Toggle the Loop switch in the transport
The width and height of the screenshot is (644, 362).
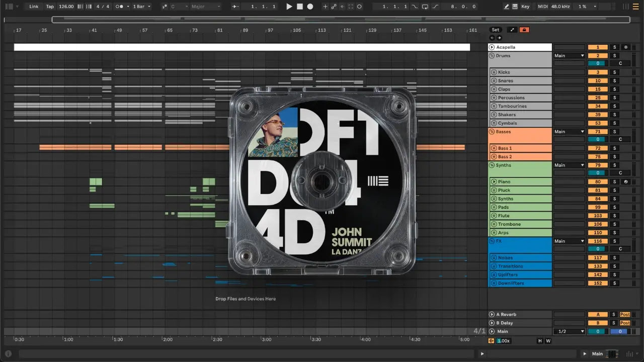pos(425,7)
